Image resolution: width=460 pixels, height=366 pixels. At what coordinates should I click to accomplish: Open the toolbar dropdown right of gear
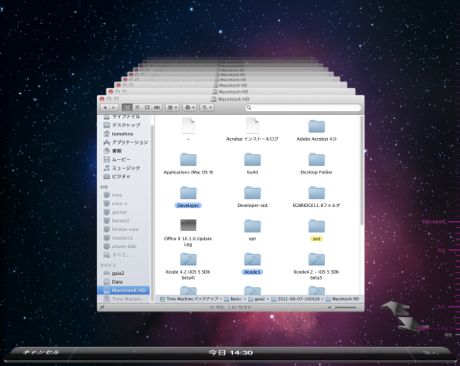206,107
